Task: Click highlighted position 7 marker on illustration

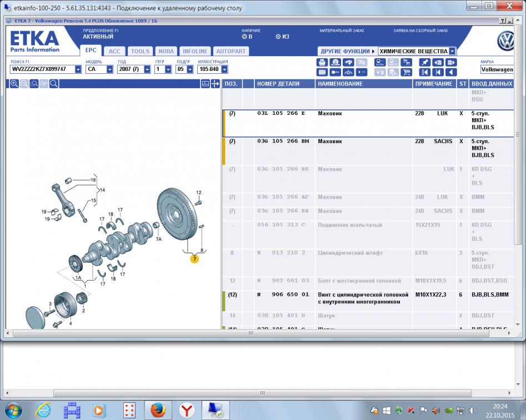Action: pos(194,259)
